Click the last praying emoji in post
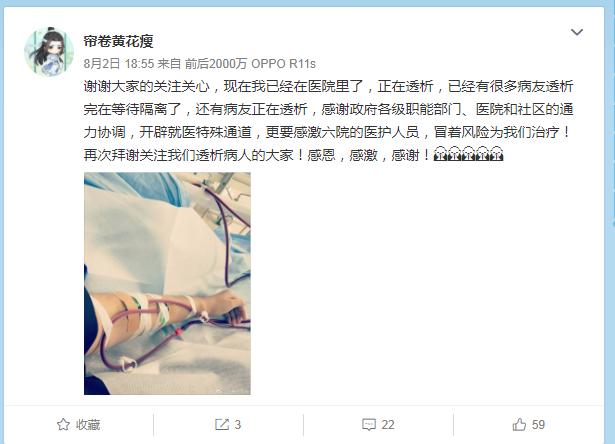This screenshot has height=444, width=615. [x=496, y=154]
